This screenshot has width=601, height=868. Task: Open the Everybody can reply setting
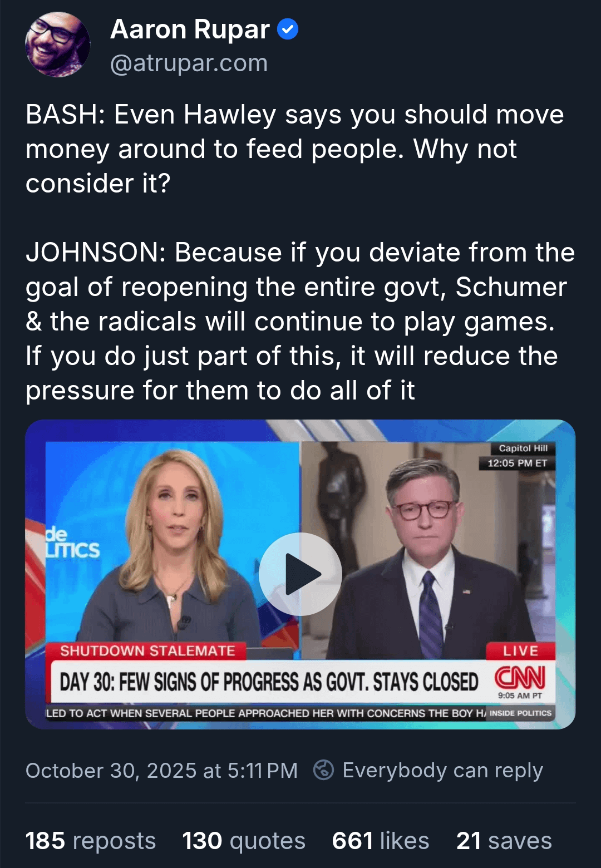click(x=442, y=771)
